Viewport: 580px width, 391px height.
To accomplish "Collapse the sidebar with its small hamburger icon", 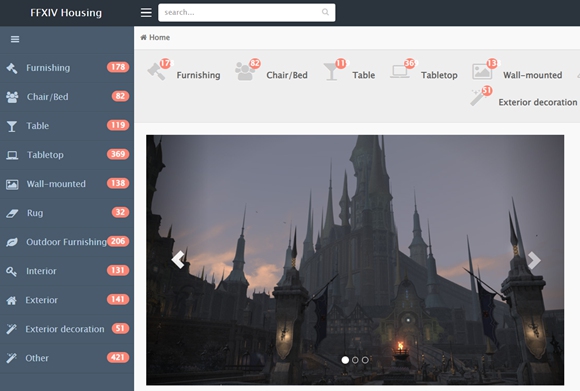I will point(15,39).
